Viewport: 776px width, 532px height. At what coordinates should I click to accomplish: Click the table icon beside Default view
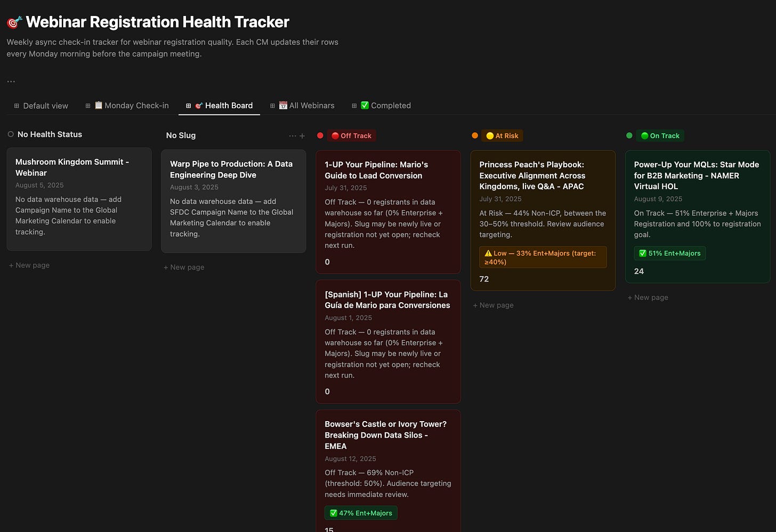(17, 106)
